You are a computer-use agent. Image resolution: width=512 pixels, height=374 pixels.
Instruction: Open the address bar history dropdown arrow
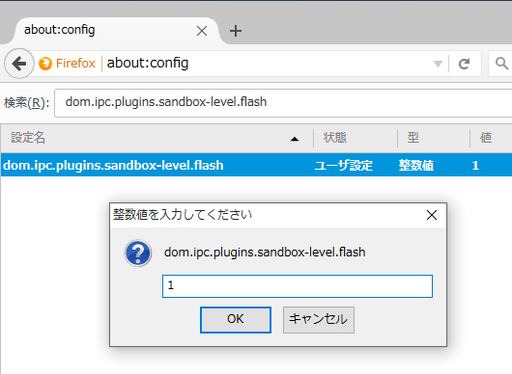(438, 64)
